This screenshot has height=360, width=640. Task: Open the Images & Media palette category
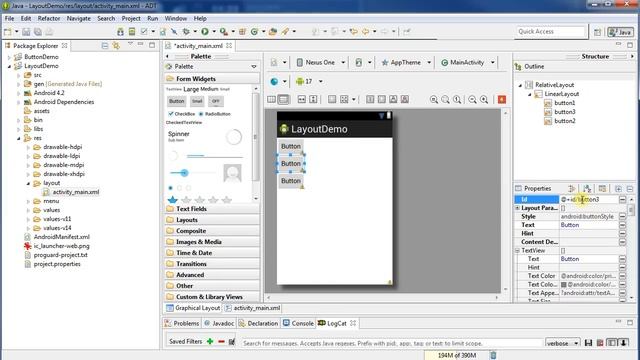pyautogui.click(x=212, y=242)
